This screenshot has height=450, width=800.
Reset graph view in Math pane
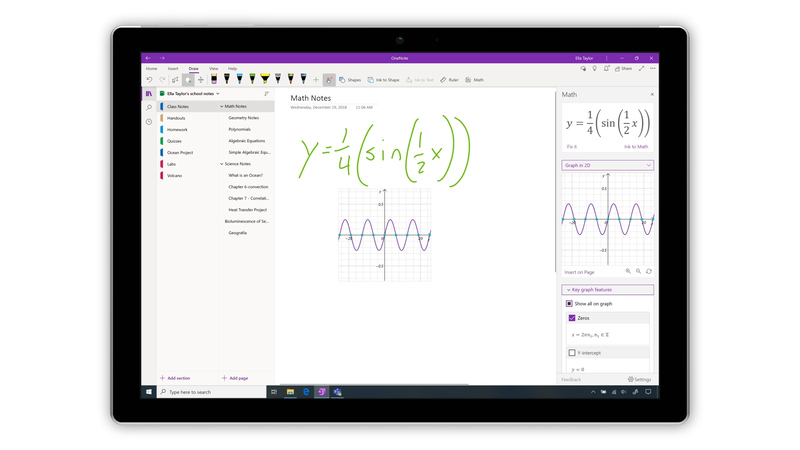[649, 271]
